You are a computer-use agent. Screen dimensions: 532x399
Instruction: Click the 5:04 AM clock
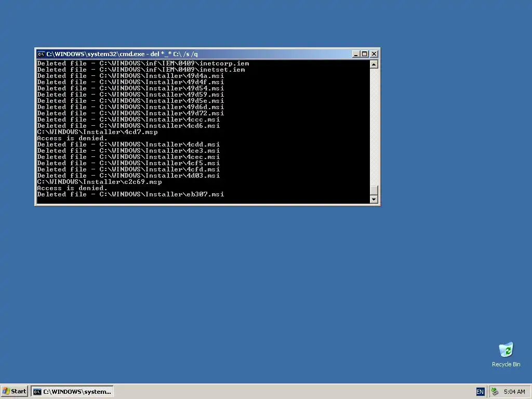coord(514,392)
